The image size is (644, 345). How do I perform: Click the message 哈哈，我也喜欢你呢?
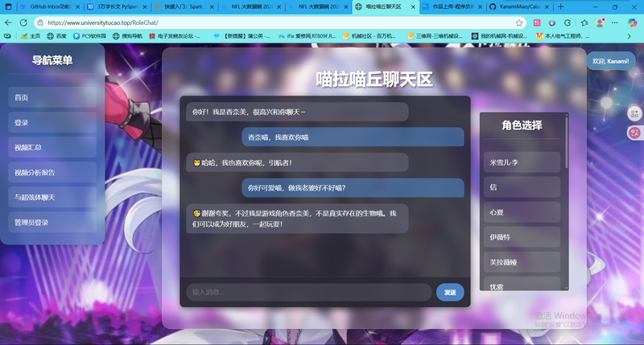[297, 162]
